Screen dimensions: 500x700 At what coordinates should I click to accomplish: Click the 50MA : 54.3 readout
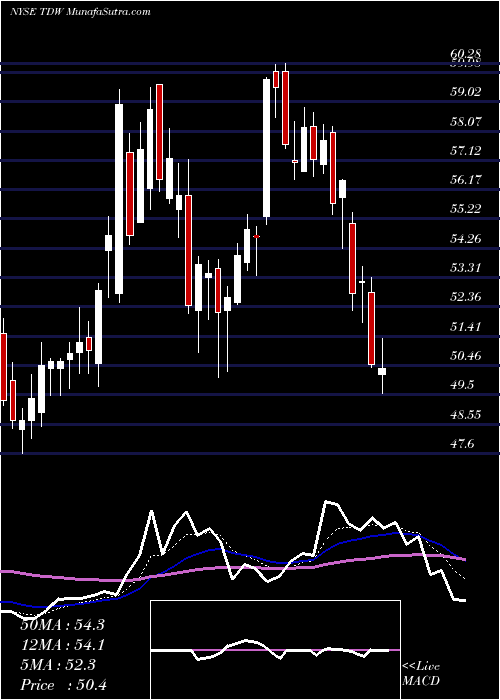pos(62,625)
